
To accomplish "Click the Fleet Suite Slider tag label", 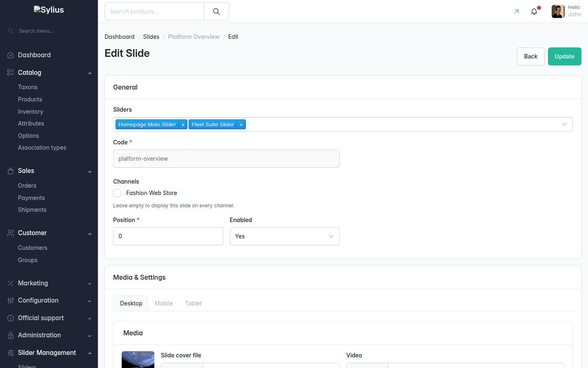I will (213, 125).
